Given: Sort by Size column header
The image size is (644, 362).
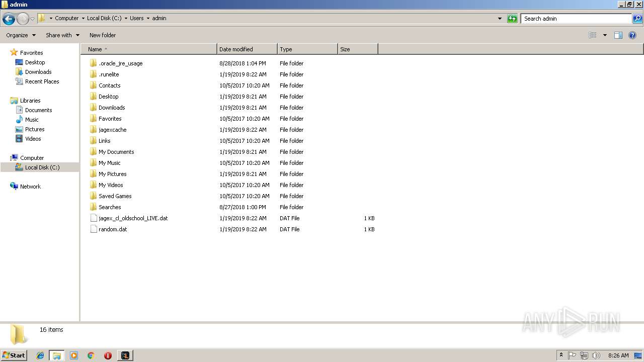Looking at the screenshot, I should [x=358, y=49].
